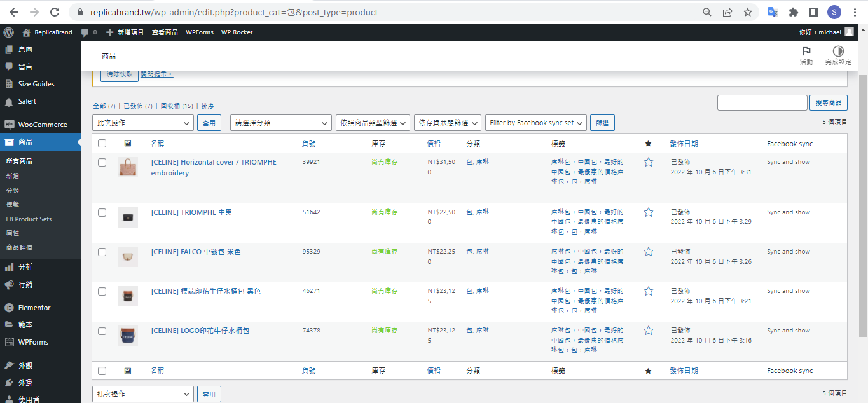Image resolution: width=868 pixels, height=403 pixels.
Task: Click top 套用 apply button
Action: (209, 123)
